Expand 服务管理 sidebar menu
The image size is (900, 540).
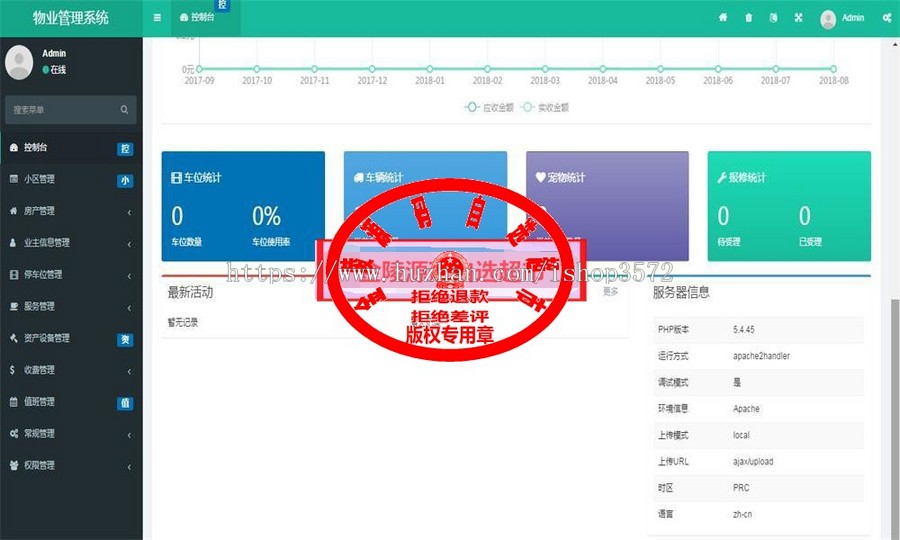[71, 306]
